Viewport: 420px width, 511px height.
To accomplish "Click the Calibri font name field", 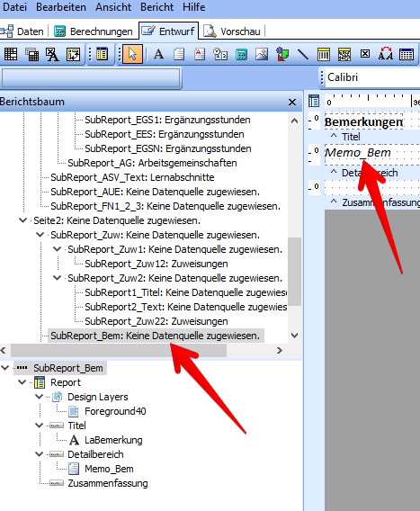I will click(371, 77).
